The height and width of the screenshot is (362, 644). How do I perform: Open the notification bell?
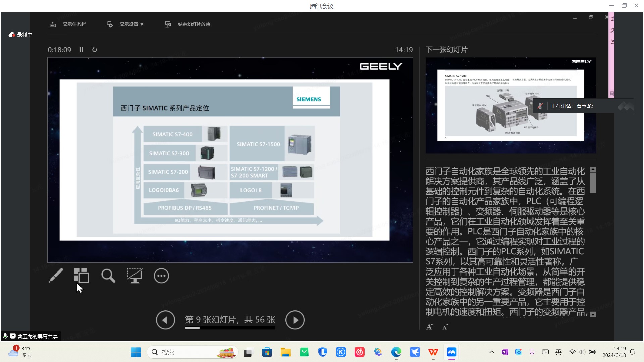(x=632, y=352)
